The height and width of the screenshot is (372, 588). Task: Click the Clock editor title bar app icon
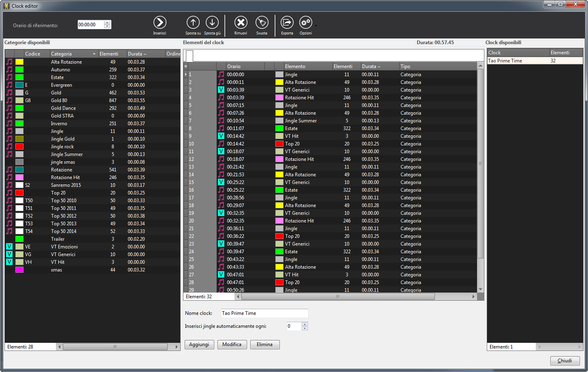(6, 6)
